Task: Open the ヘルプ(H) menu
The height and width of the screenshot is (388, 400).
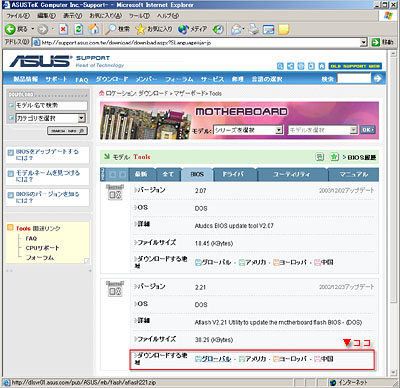Action: coord(168,16)
